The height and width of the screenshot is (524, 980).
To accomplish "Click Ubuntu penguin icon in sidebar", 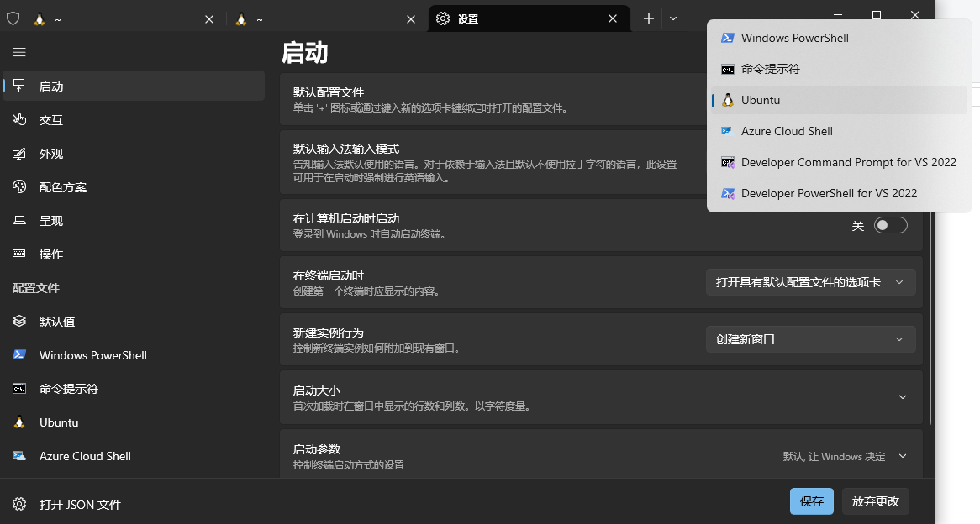I will (x=19, y=422).
